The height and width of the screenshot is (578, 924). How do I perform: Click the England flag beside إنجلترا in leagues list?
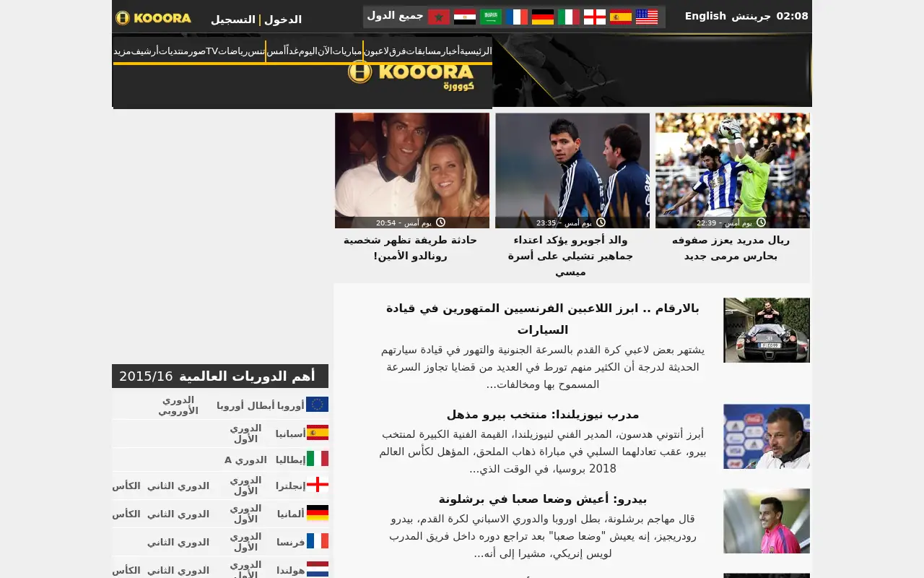317,485
